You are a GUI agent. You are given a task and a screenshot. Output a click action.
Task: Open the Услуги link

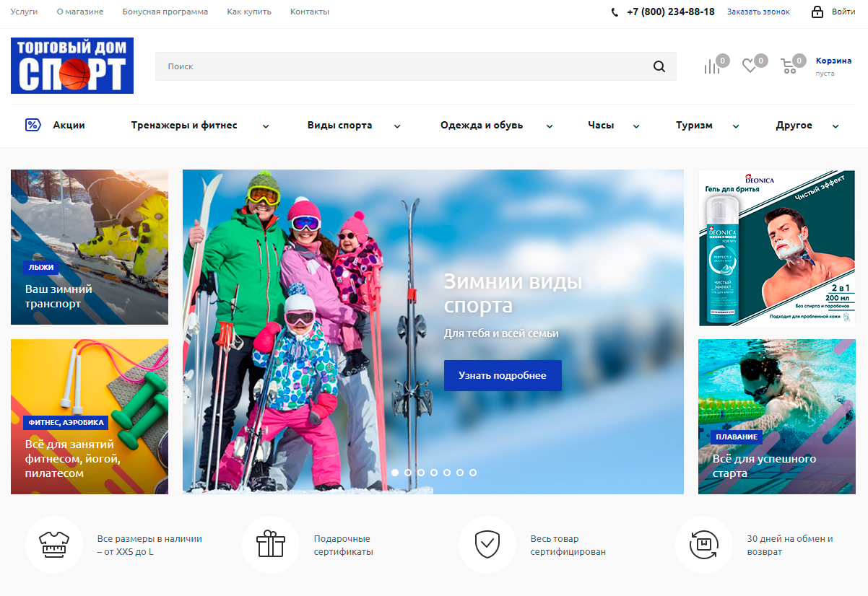(x=24, y=12)
